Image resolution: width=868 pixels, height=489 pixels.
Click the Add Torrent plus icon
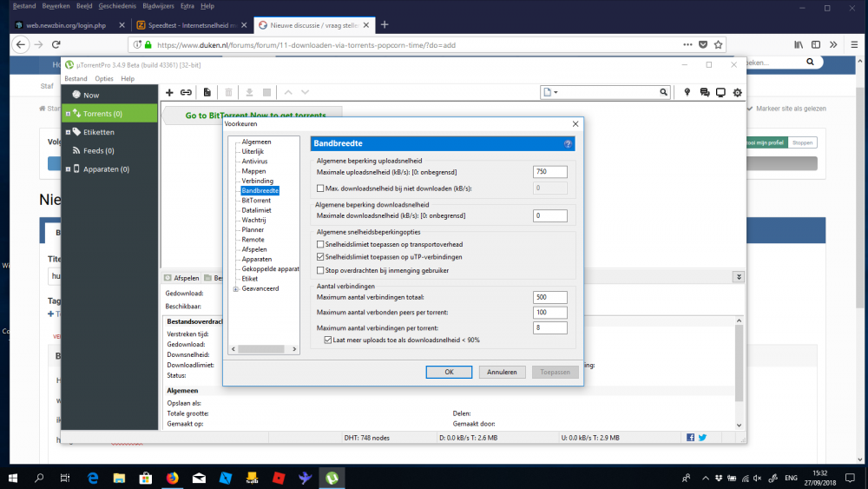click(169, 92)
